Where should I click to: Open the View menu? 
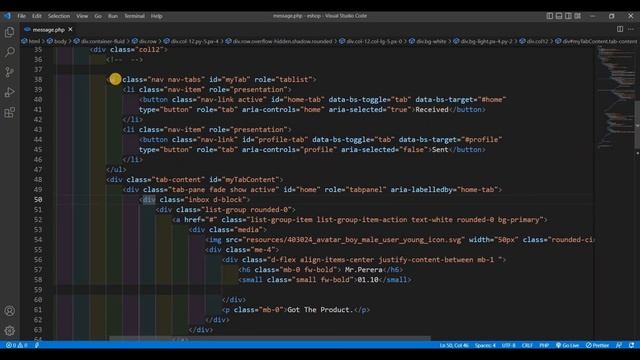82,16
